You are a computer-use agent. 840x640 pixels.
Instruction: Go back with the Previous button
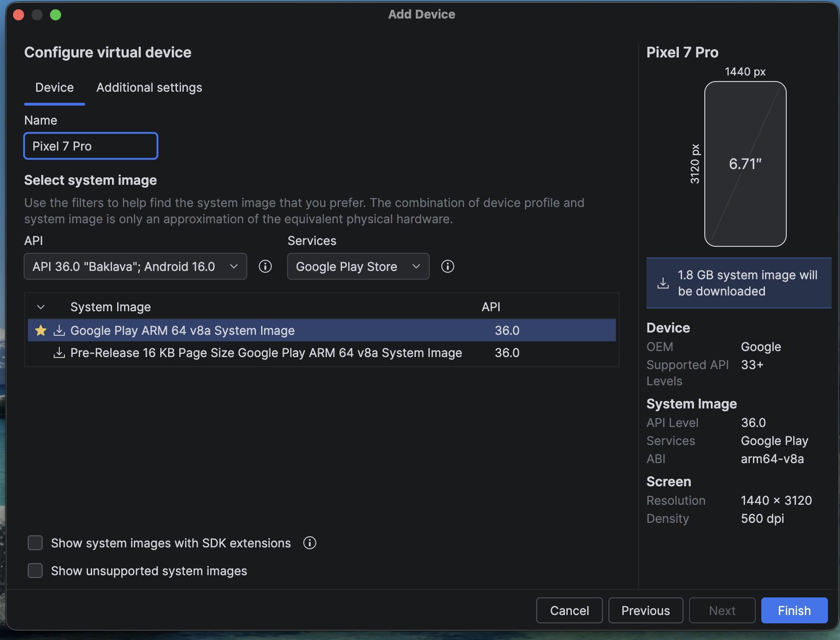click(x=646, y=610)
